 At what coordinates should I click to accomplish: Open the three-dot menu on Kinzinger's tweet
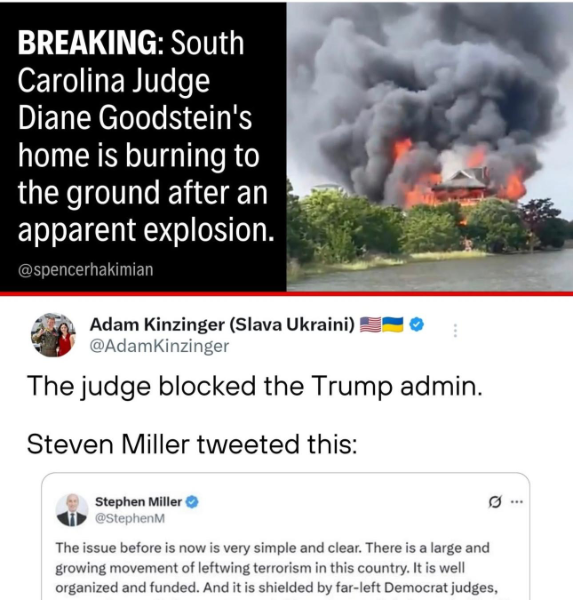point(455,330)
